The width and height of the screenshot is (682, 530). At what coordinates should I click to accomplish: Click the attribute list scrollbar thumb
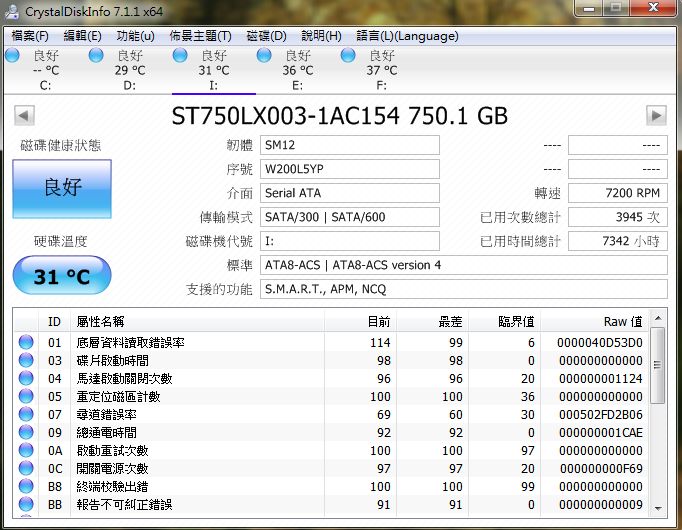pos(658,365)
